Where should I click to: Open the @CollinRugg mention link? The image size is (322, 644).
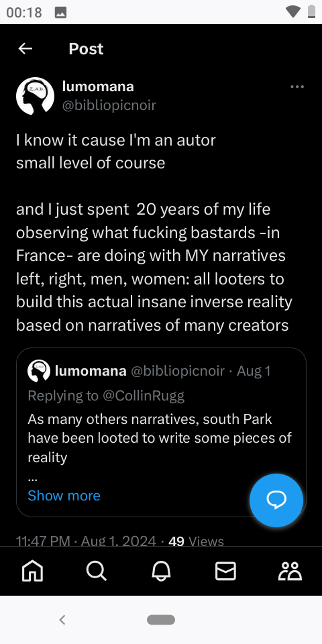(144, 396)
